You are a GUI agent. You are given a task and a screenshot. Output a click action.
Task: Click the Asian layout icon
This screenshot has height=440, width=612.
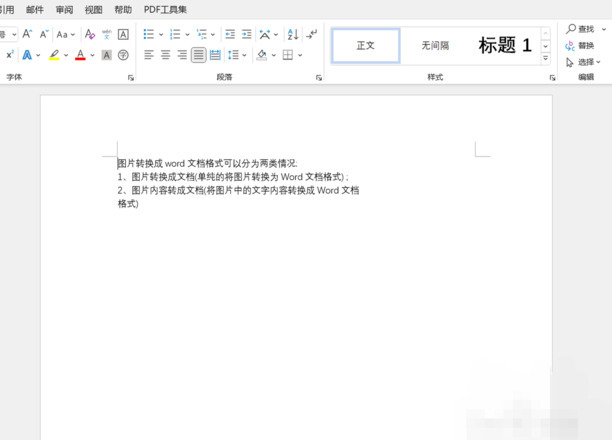265,34
